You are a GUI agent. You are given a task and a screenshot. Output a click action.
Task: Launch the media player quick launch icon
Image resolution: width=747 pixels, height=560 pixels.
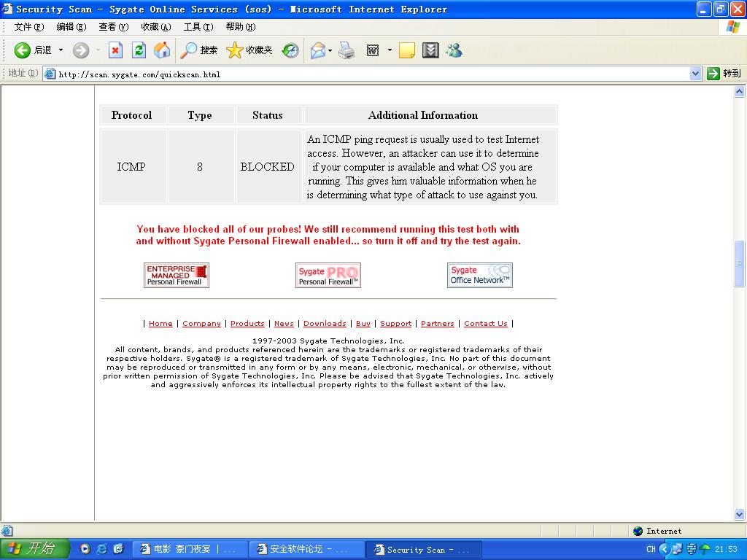[85, 549]
